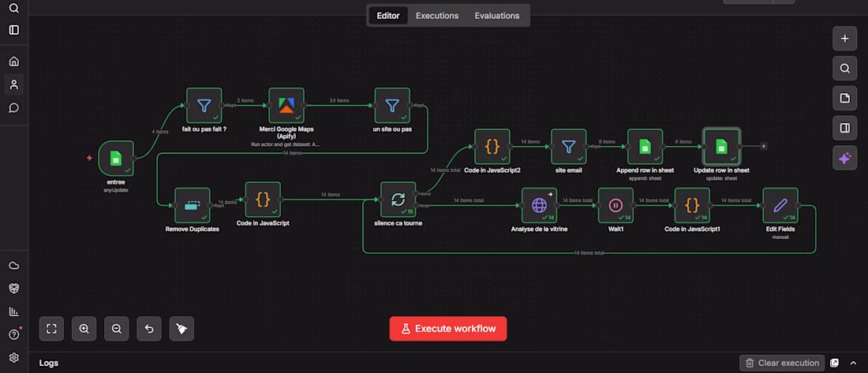Select the entree Google Sheets trigger node
868x373 pixels.
click(116, 159)
